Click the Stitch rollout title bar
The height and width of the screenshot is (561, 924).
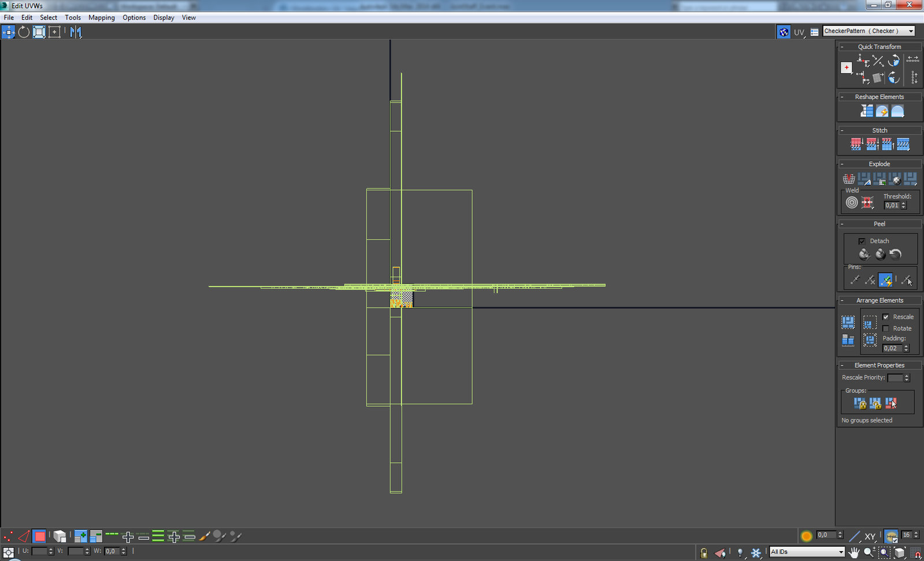click(x=879, y=131)
